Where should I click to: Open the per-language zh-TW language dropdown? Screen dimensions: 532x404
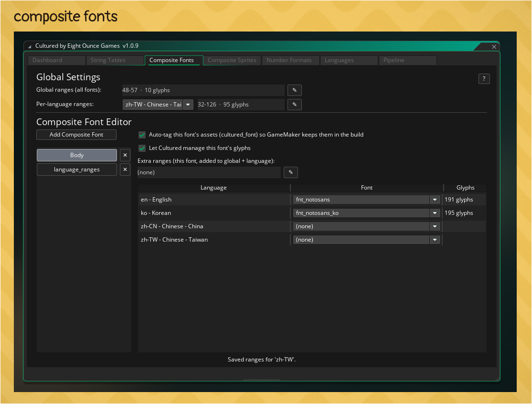158,105
